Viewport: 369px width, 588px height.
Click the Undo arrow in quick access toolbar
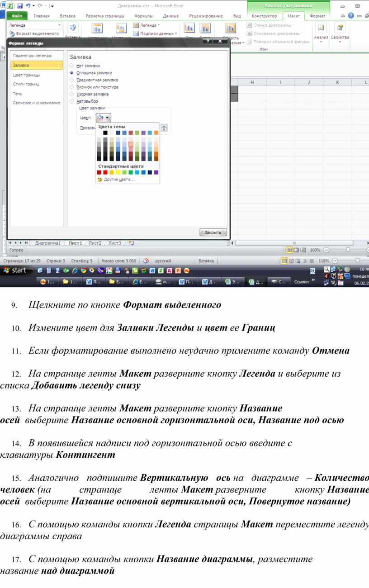point(28,6)
